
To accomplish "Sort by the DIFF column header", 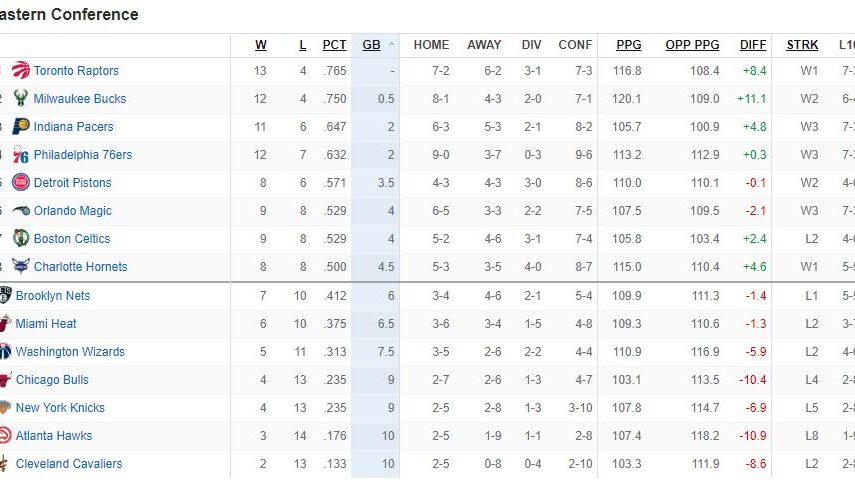I will pyautogui.click(x=753, y=45).
